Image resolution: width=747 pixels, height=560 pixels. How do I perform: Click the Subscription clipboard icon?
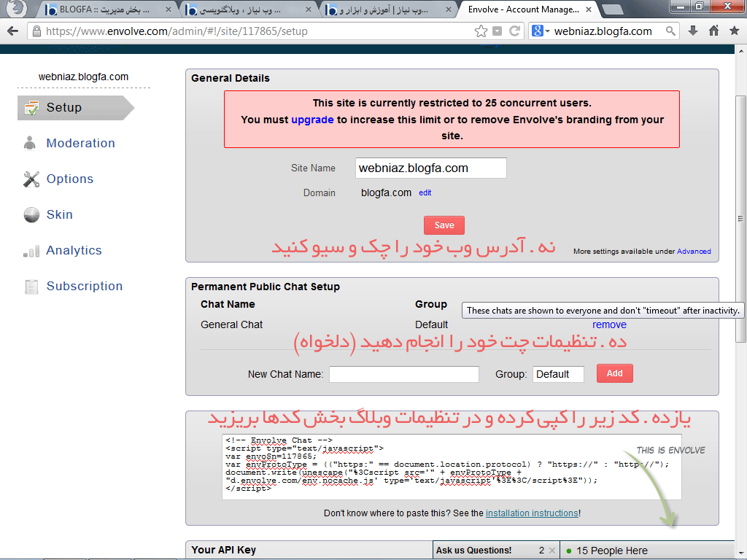tap(31, 287)
